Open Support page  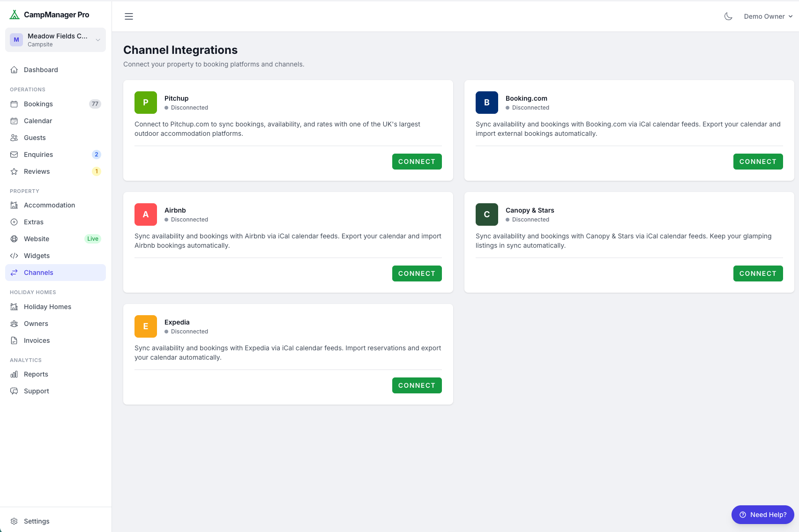click(x=55, y=391)
